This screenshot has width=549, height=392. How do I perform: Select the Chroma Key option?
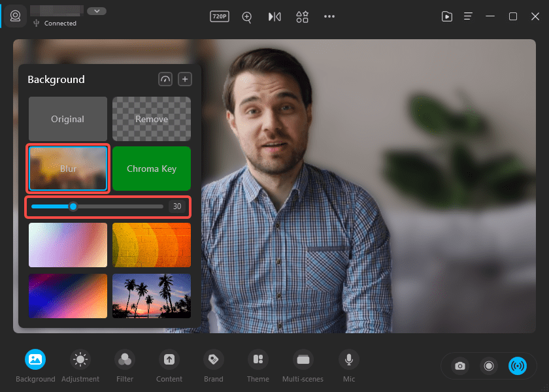[x=152, y=169]
